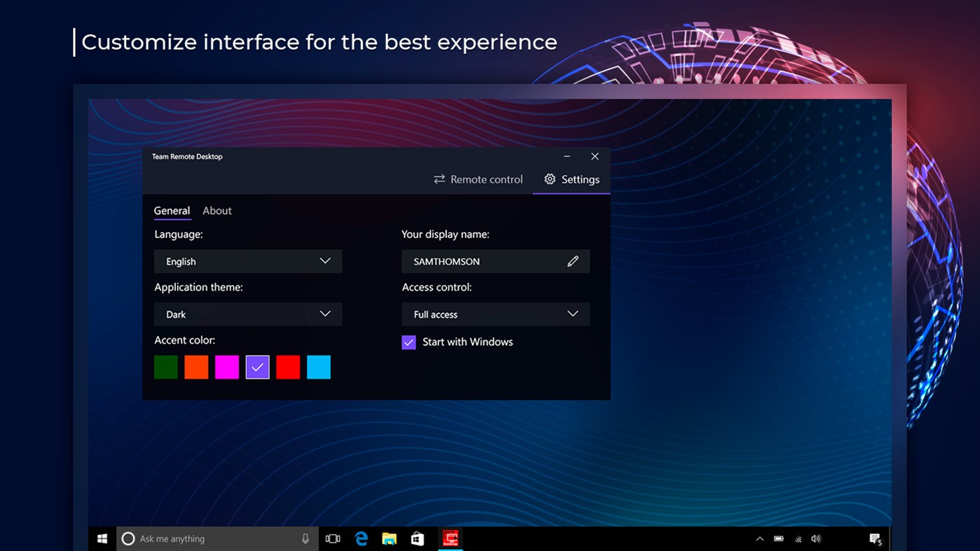
Task: Switch to the About tab
Action: click(216, 211)
